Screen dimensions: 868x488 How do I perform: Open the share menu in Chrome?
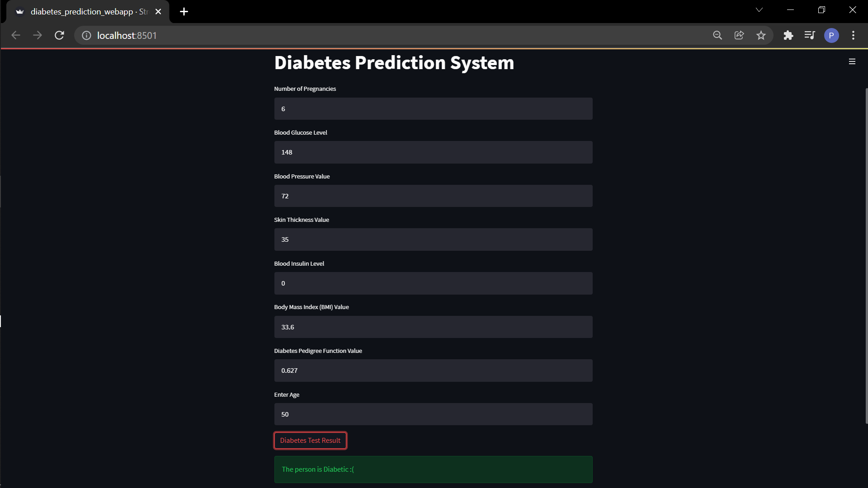click(x=739, y=35)
